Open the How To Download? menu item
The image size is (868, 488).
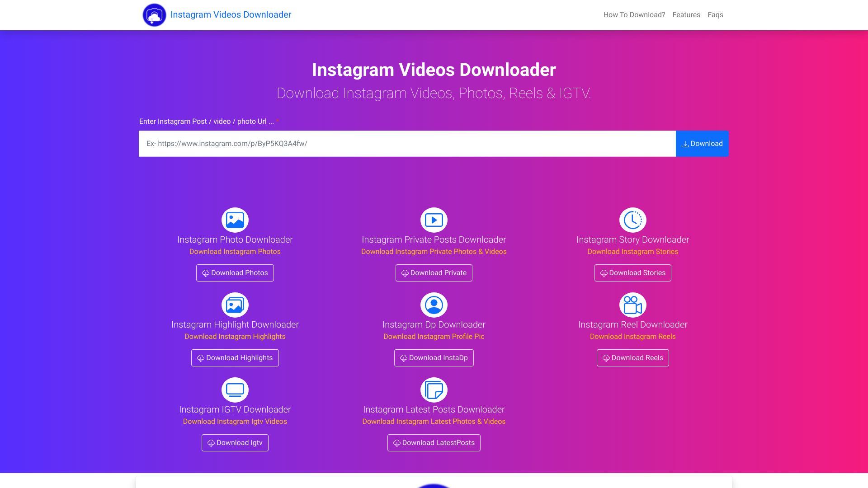(634, 15)
